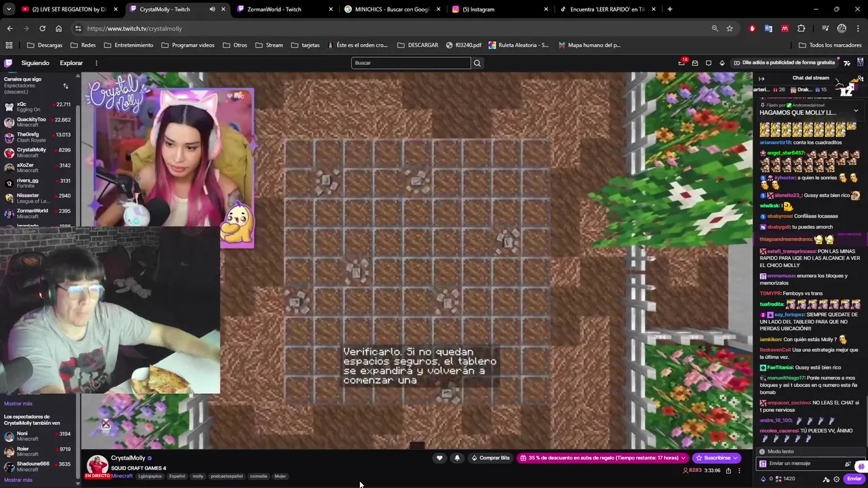Focus the Buscar search field
The width and height of the screenshot is (868, 488).
coord(411,63)
